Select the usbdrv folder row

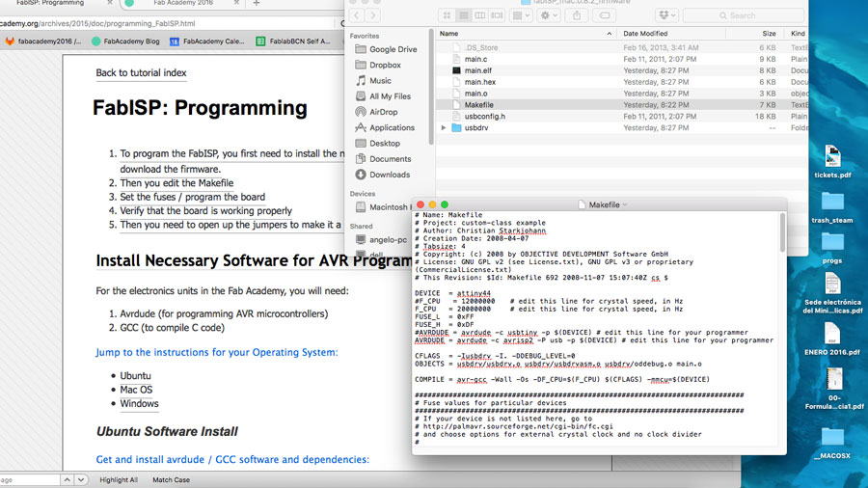tap(622, 128)
